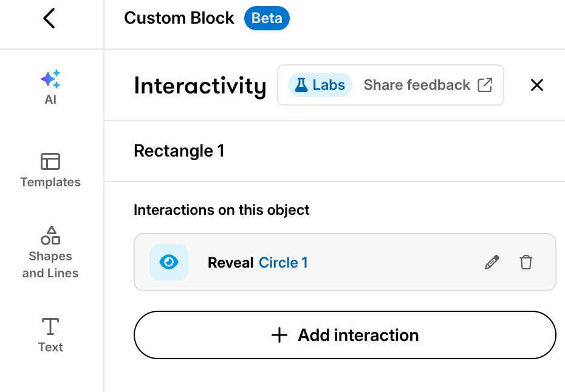Click the Add interaction button
This screenshot has height=392, width=565.
pyautogui.click(x=345, y=335)
